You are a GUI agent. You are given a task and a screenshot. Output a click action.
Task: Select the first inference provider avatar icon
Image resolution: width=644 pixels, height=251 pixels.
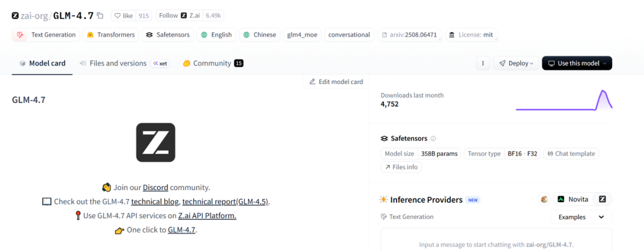pos(544,199)
